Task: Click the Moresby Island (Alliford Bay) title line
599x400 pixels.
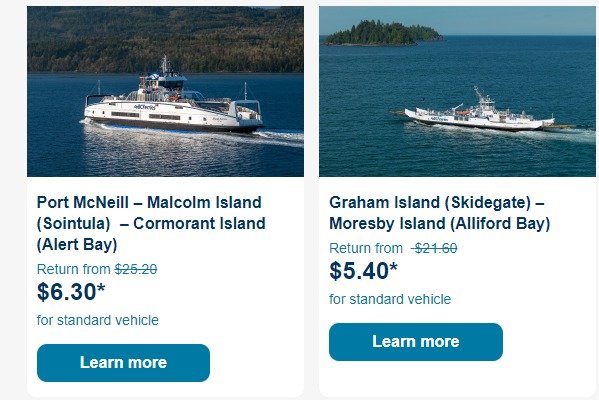Action: (440, 223)
